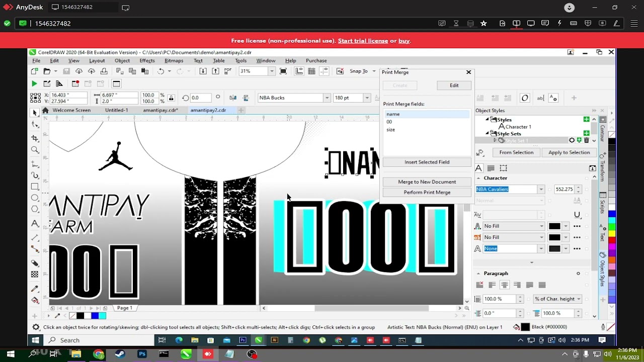This screenshot has height=362, width=644.
Task: Toggle lock ratio padlock button
Action: [x=171, y=98]
